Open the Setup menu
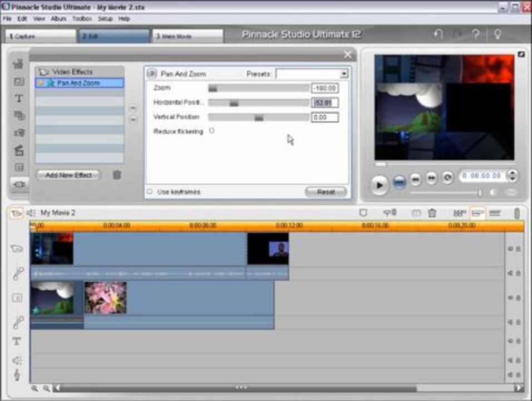Viewport: 532px width, 401px height. (x=105, y=19)
